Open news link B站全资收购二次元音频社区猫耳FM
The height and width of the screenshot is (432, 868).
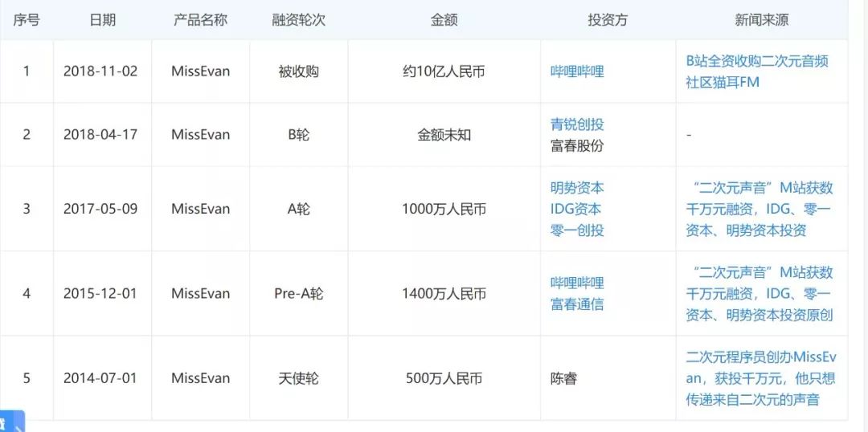pos(757,71)
